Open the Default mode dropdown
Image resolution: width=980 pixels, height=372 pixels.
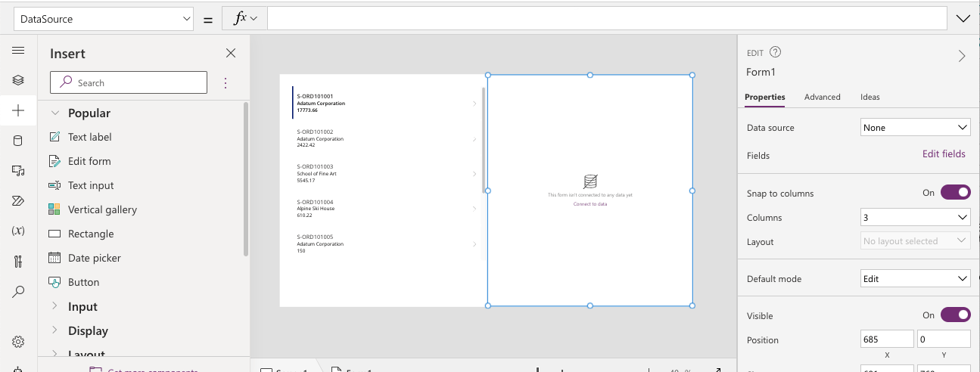[x=916, y=279]
